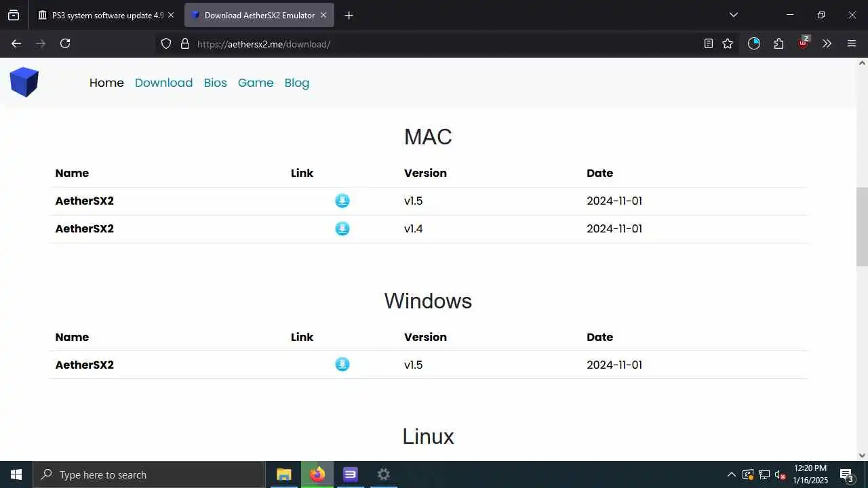This screenshot has width=868, height=488.
Task: Click the blue cube site logo
Action: [24, 82]
